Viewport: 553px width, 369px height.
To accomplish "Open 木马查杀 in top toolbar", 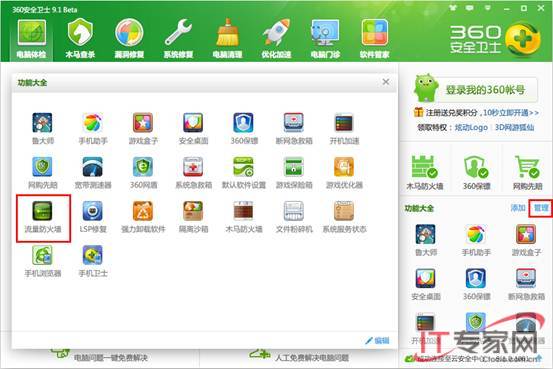I will click(x=80, y=39).
